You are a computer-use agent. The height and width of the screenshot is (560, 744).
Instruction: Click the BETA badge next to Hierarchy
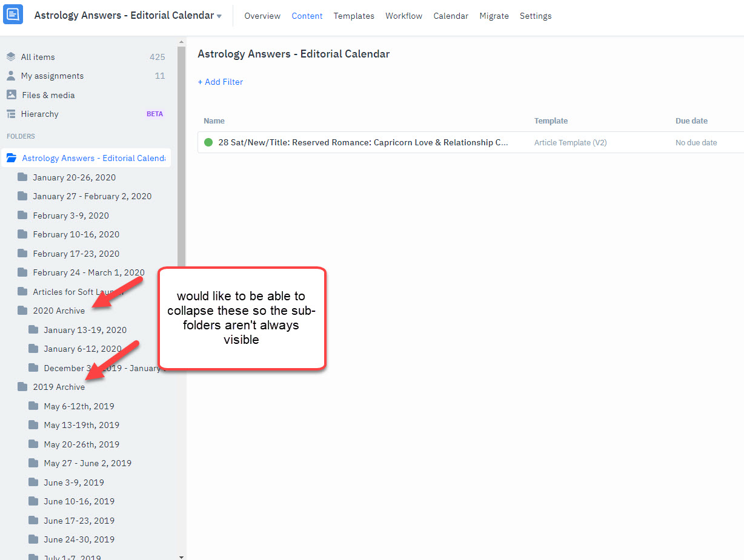coord(154,114)
